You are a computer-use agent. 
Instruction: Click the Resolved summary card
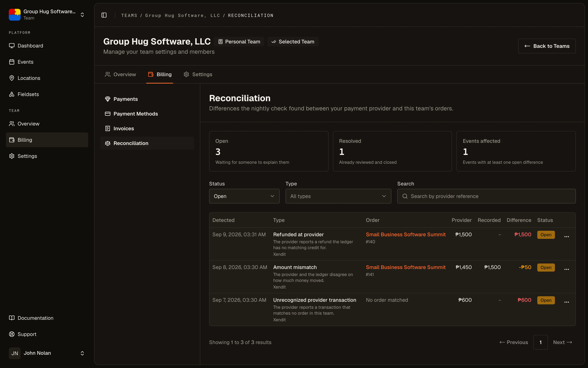(x=392, y=151)
